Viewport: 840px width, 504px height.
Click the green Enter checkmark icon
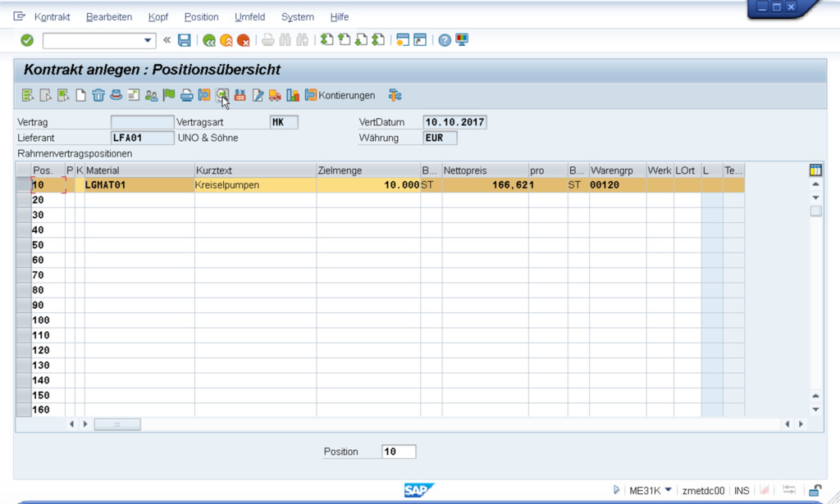(27, 40)
